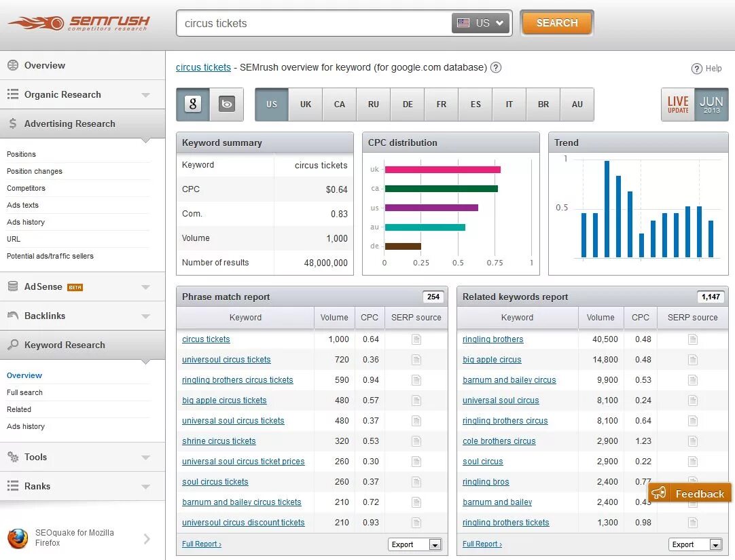Open SERP source for big apple circus tickets
Viewport: 735px width, 560px height.
416,400
